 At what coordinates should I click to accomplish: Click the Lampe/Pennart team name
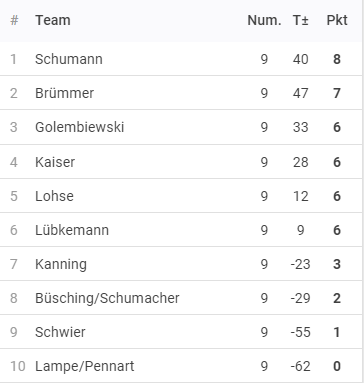click(85, 366)
